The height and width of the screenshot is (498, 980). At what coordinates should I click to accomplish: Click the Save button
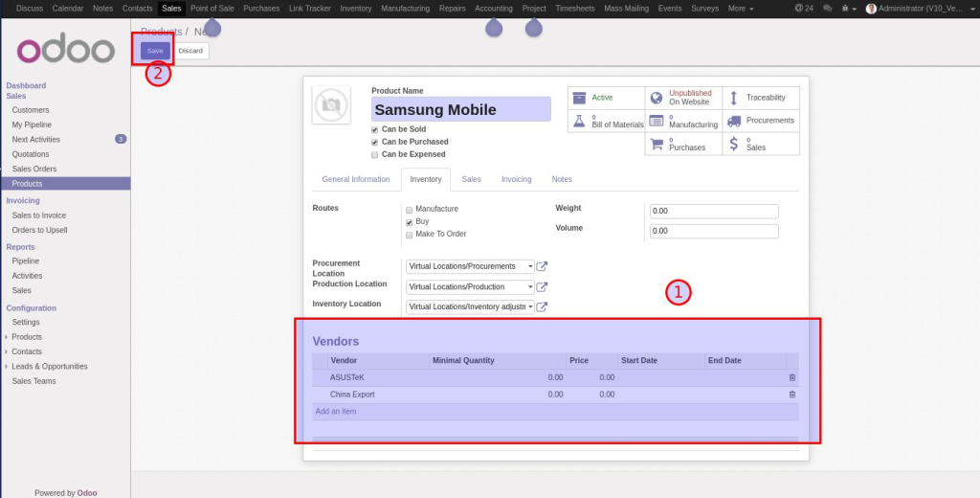point(155,50)
